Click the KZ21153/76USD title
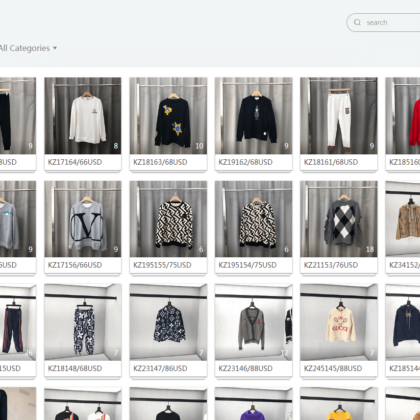Viewport: 420px width, 420px height. tap(331, 265)
